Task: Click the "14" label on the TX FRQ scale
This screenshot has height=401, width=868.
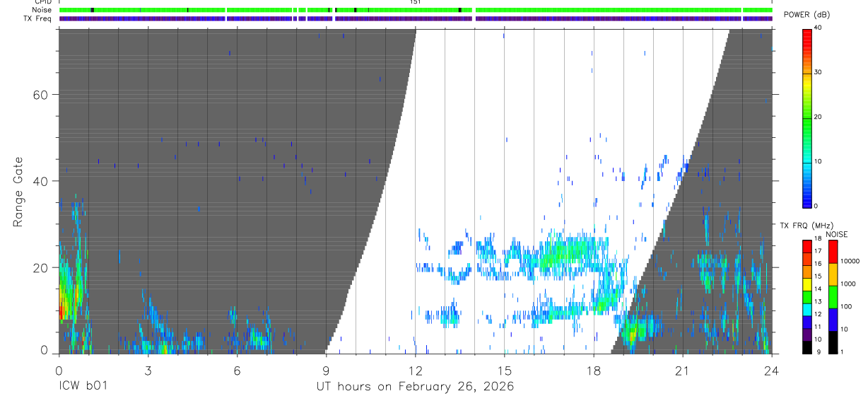Action: coord(818,289)
